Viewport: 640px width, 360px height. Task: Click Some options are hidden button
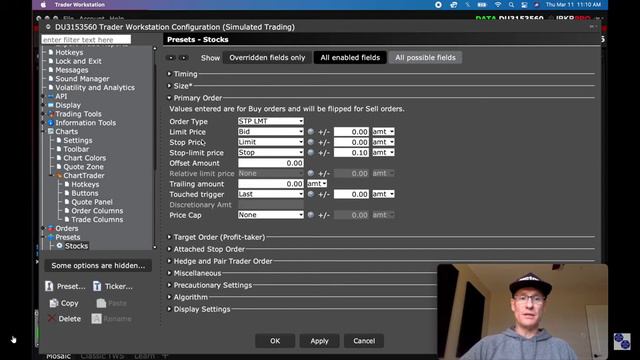click(x=98, y=265)
